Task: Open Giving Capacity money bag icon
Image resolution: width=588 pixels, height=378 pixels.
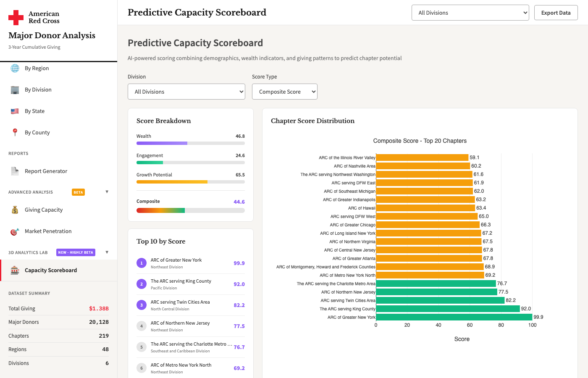Action: [x=15, y=210]
